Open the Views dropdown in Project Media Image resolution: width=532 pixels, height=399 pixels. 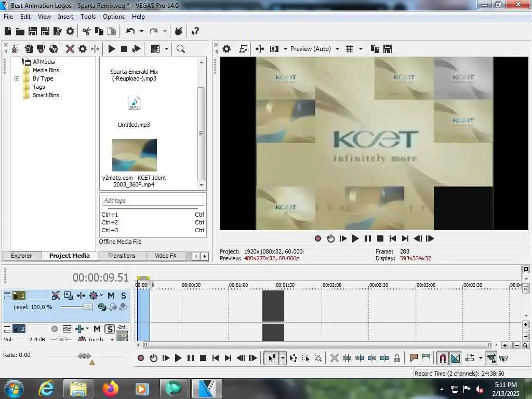[166, 49]
